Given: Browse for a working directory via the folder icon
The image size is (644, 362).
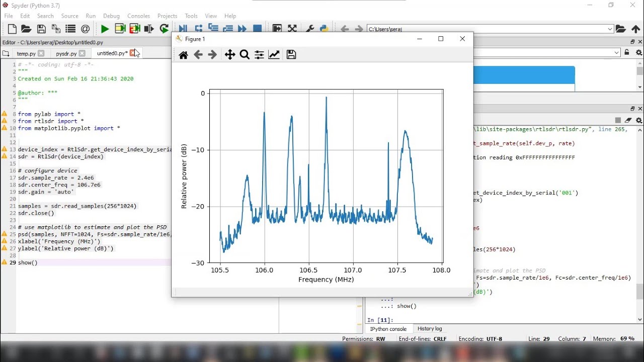Looking at the screenshot, I should [x=621, y=29].
